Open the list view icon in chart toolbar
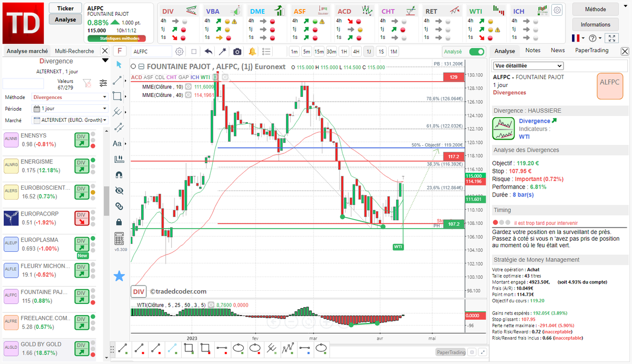 pyautogui.click(x=266, y=52)
